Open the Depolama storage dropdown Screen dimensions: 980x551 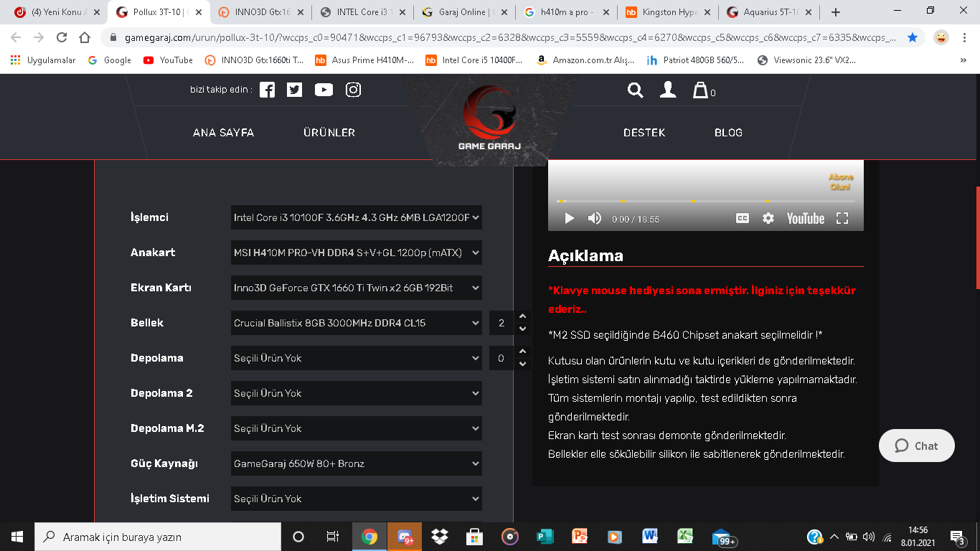click(357, 358)
